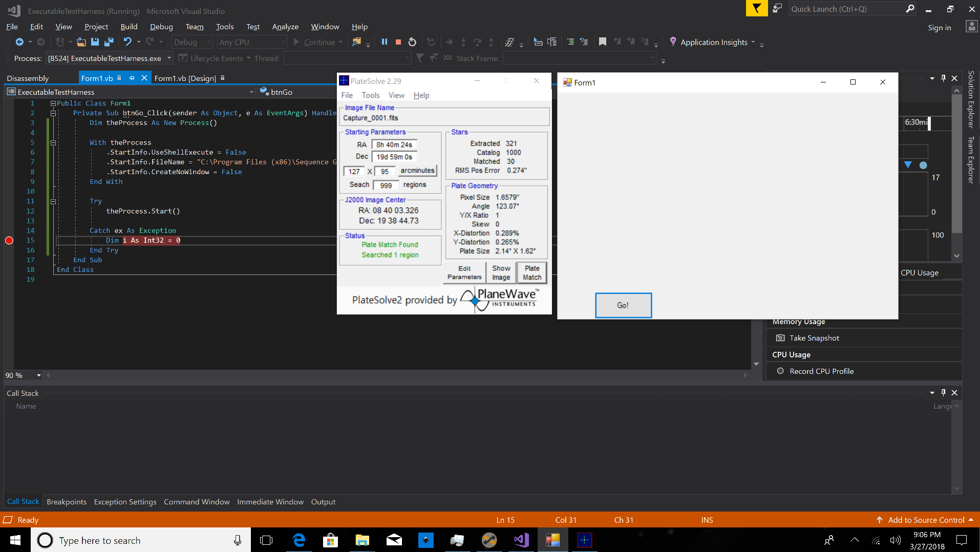Screen dimensions: 980x552
Task: Click the search regions 999 input field
Action: (386, 185)
